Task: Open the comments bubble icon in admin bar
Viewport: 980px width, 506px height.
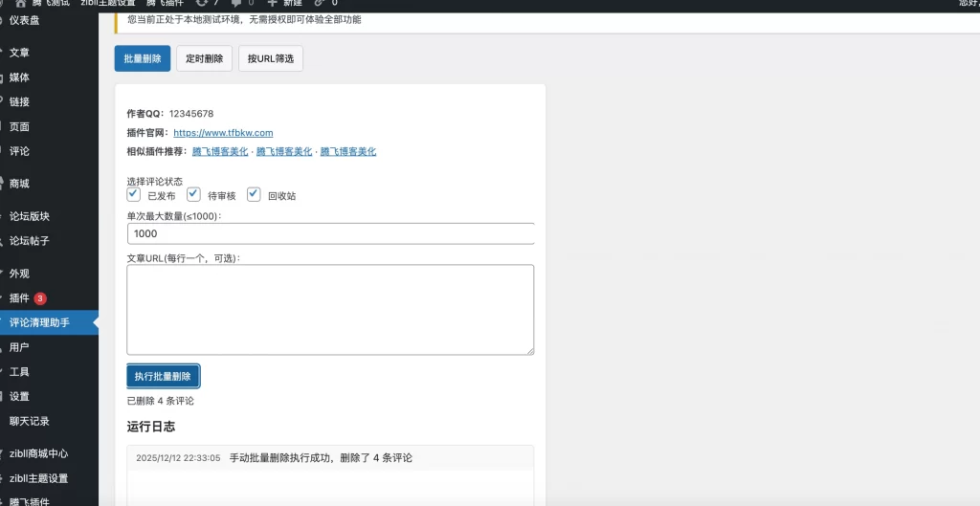Action: [x=236, y=3]
